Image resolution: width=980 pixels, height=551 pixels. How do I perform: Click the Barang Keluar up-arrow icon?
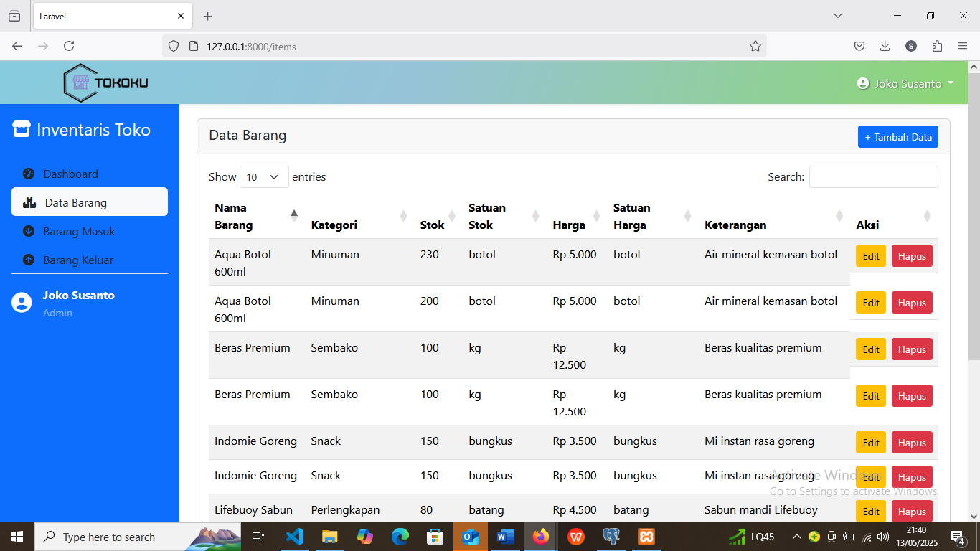tap(28, 260)
